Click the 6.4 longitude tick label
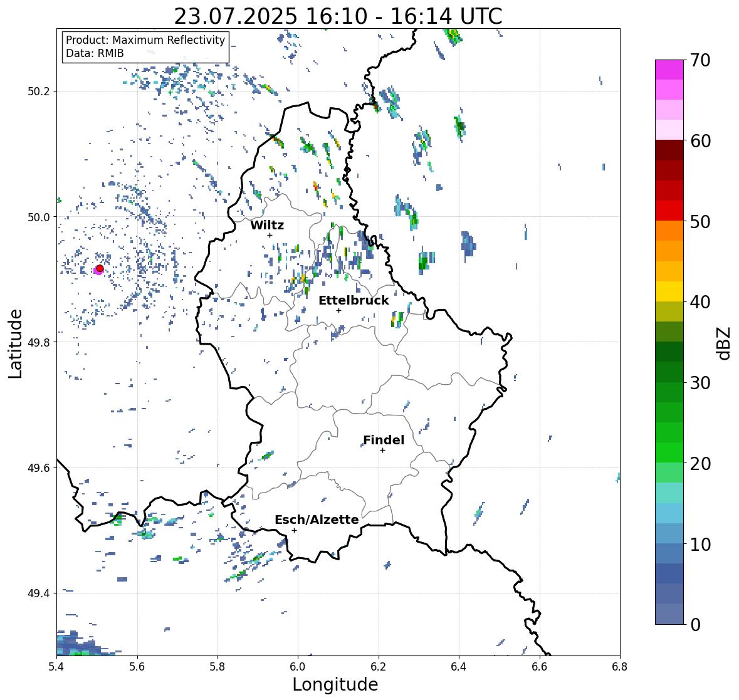Viewport: 739px width, 700px height. [x=459, y=666]
